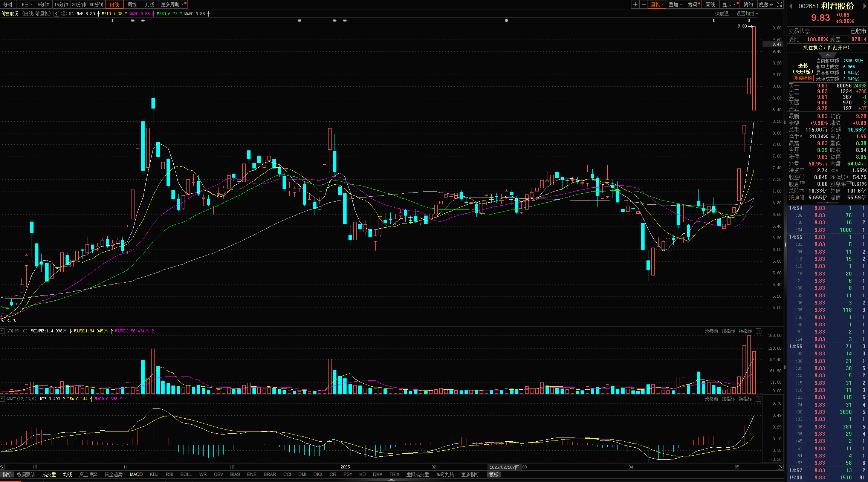Open help question mark beside 利君股份 title

56,14
